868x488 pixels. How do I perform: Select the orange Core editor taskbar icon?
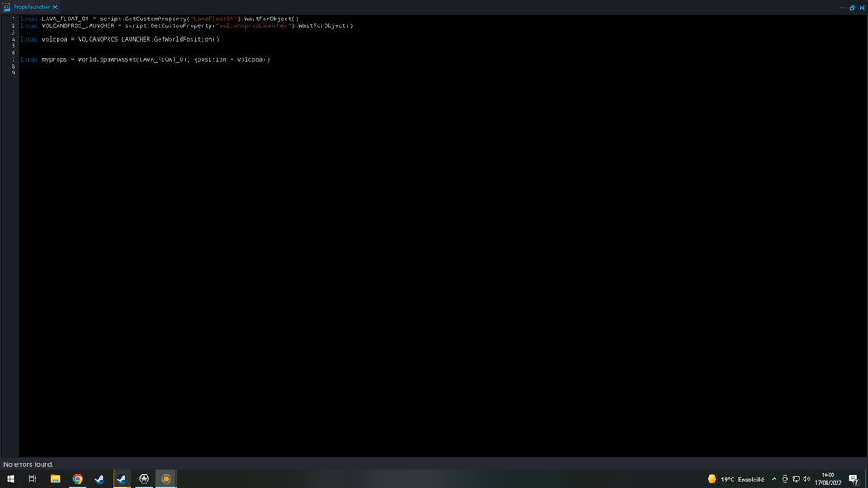(166, 479)
